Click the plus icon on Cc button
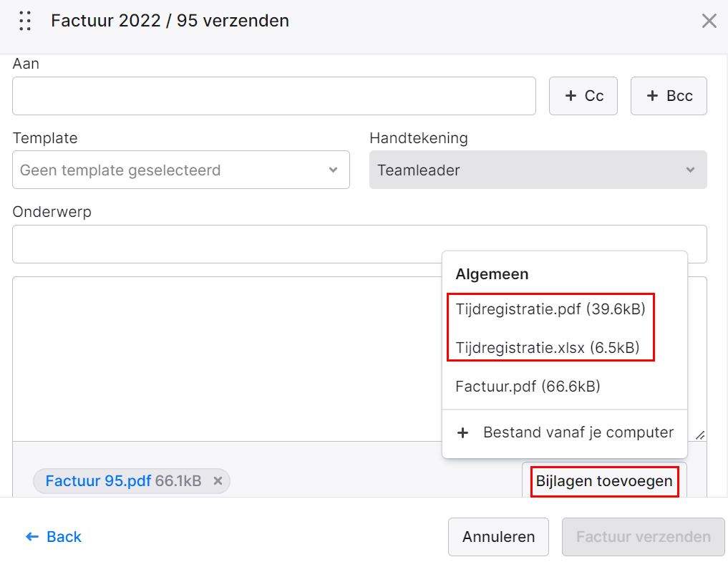The image size is (728, 567). coord(571,96)
